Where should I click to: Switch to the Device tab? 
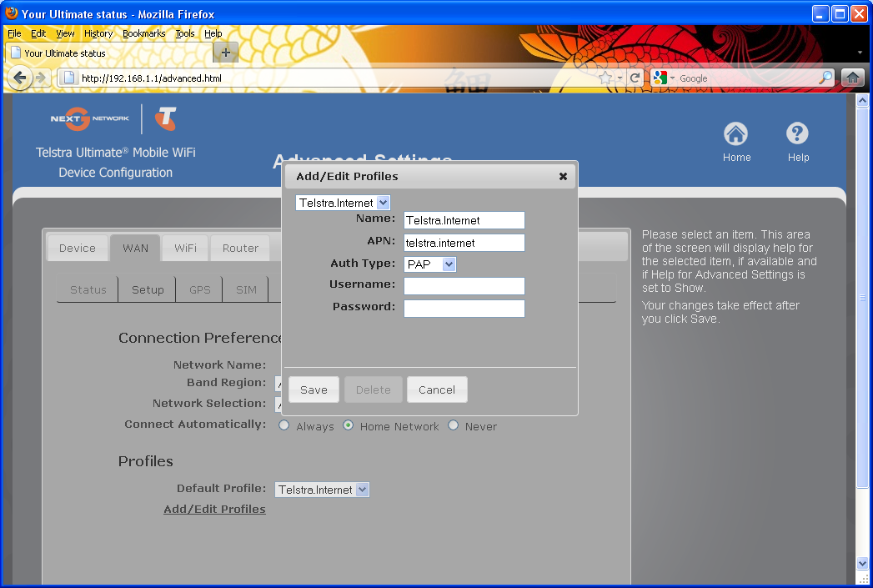[78, 248]
